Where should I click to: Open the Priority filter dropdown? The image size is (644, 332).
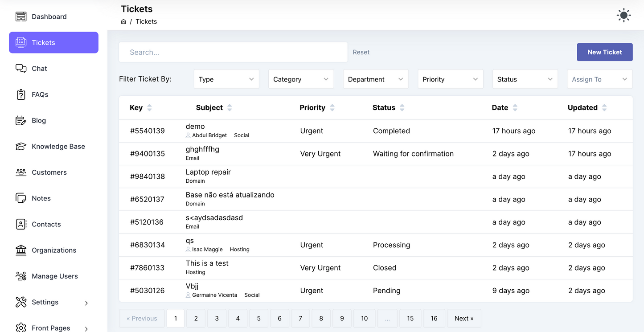[450, 79]
